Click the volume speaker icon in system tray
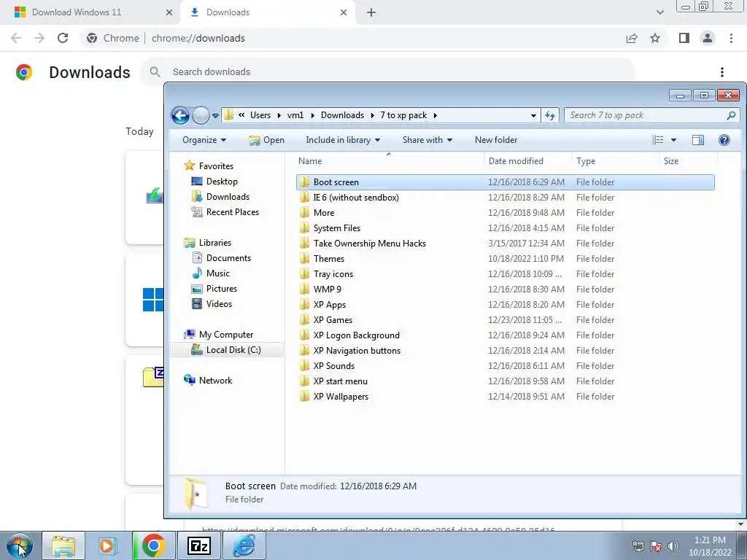This screenshot has width=747, height=560. click(673, 546)
